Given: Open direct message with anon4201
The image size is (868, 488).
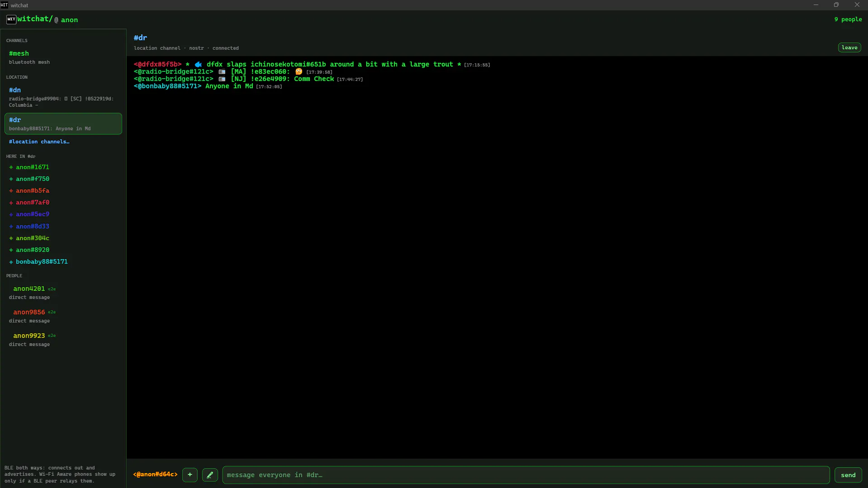Looking at the screenshot, I should tap(63, 293).
